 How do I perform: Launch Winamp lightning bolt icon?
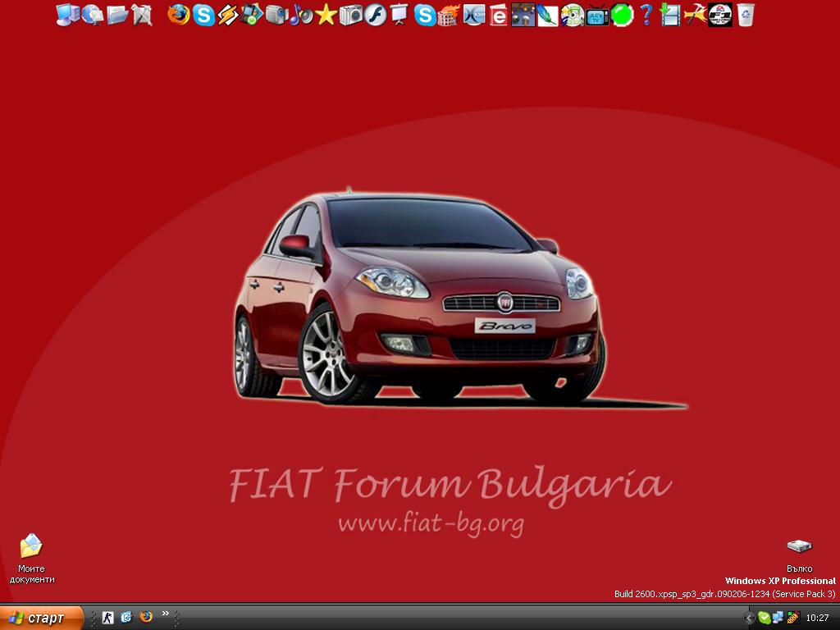pyautogui.click(x=228, y=15)
